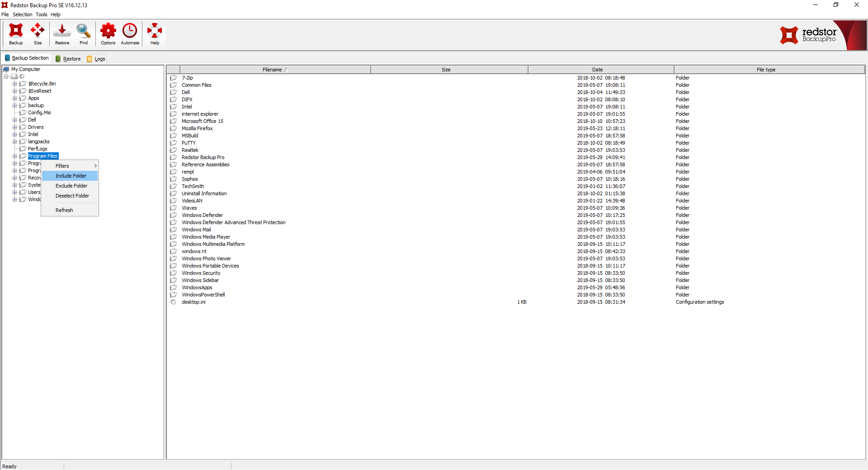Click the folder icon beside Redstor Backup Pro
Screen dimensions: 868x470
click(173, 157)
